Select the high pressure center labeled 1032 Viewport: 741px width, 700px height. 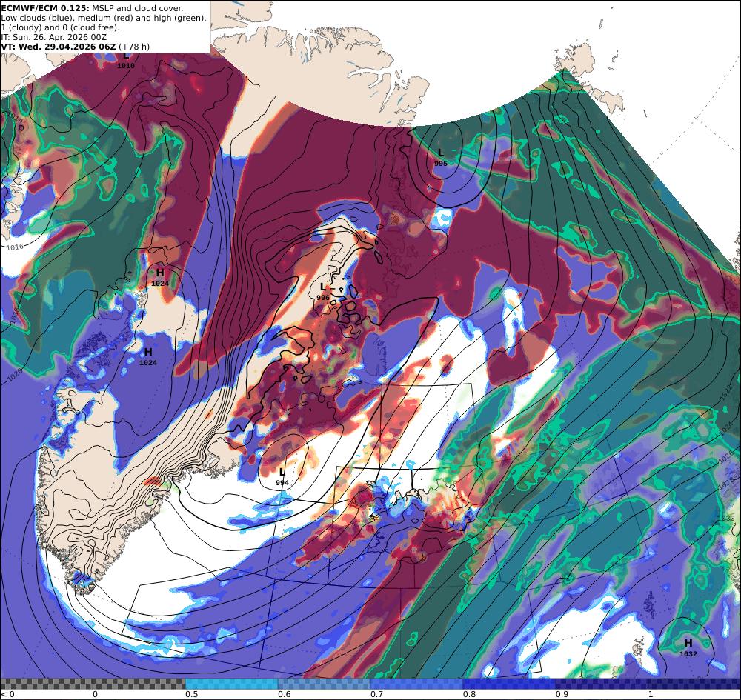click(688, 647)
